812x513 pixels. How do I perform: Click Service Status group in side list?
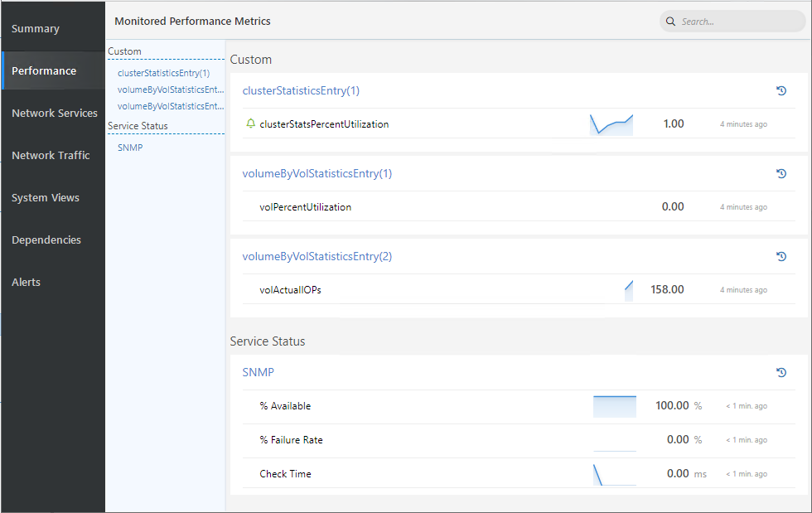point(138,126)
